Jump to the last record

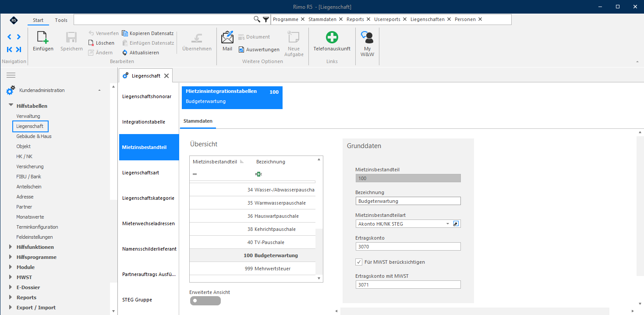point(18,50)
